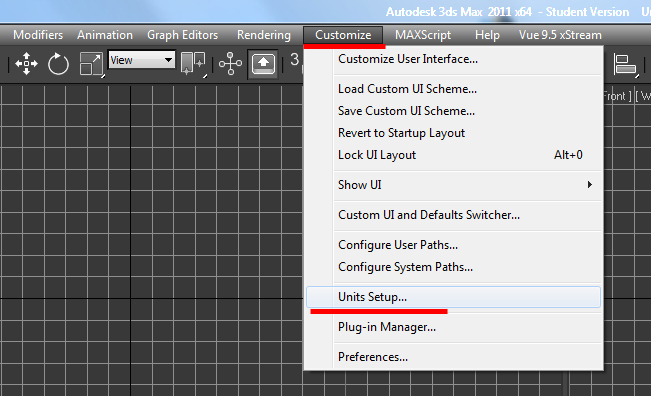Open the Vue 9.5 xStream menu
This screenshot has height=396, width=651.
click(x=560, y=35)
